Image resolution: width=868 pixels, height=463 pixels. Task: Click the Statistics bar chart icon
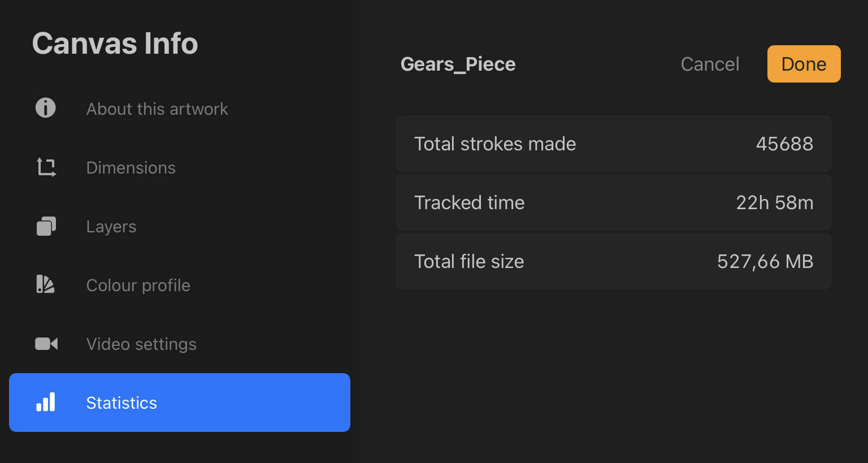click(x=46, y=403)
